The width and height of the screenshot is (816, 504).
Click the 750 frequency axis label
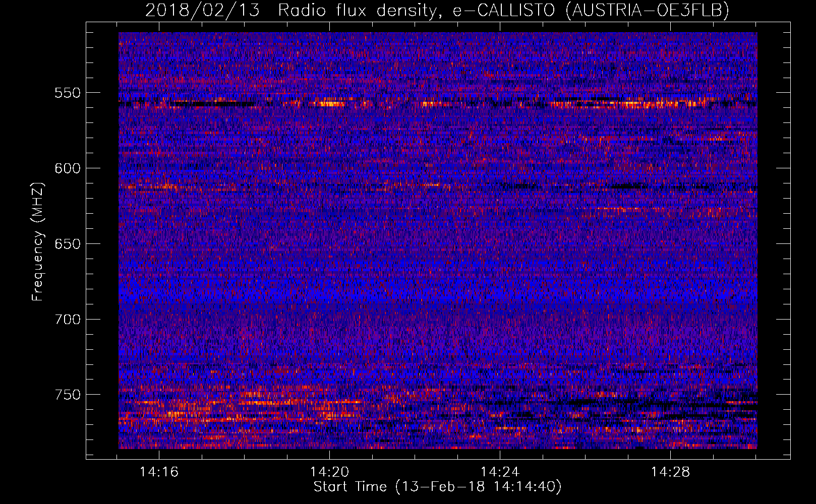(x=68, y=395)
